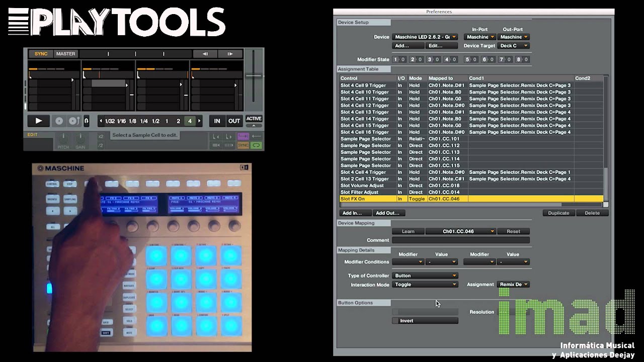Click the green loop play type icon
Image resolution: width=644 pixels, height=362 pixels.
257,145
